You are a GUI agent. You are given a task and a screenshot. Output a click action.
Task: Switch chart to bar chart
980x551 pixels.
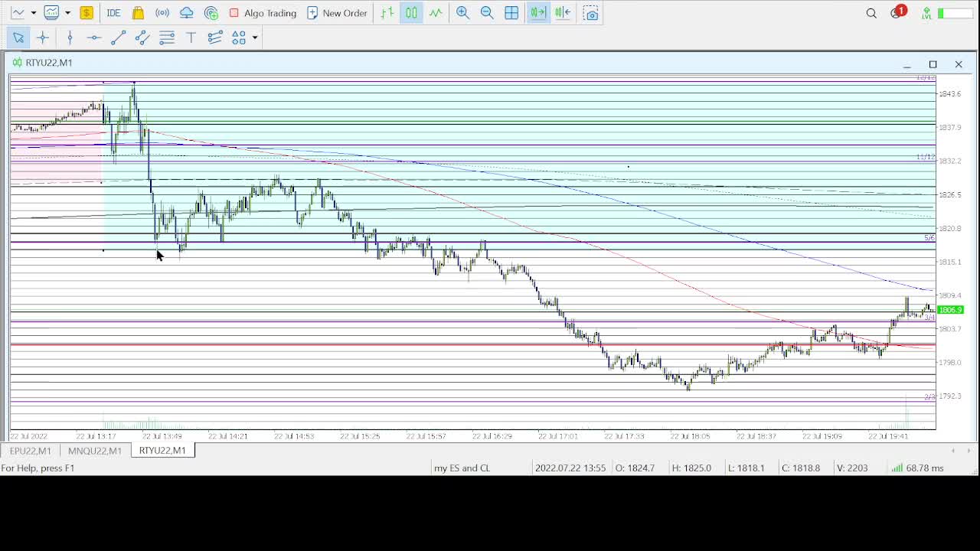[x=387, y=13]
